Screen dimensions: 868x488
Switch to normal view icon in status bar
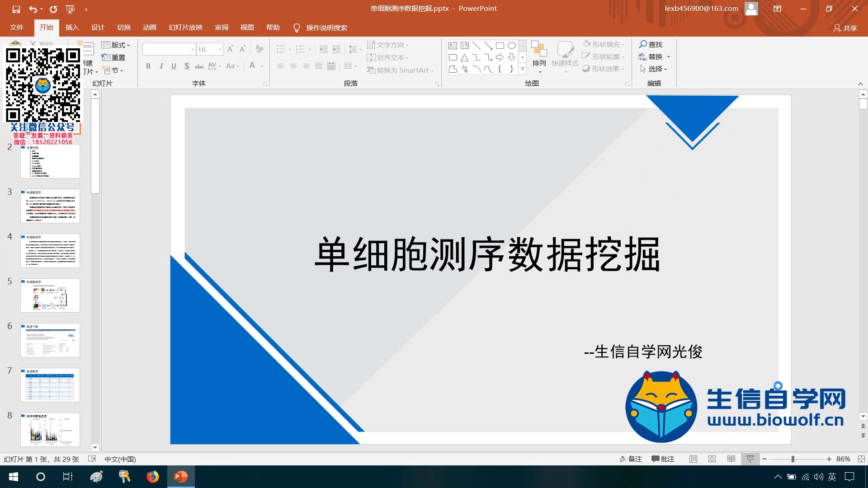click(693, 459)
